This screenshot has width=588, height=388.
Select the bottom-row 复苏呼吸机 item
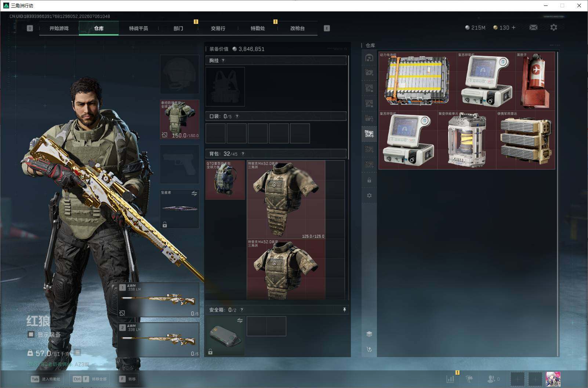(x=408, y=140)
